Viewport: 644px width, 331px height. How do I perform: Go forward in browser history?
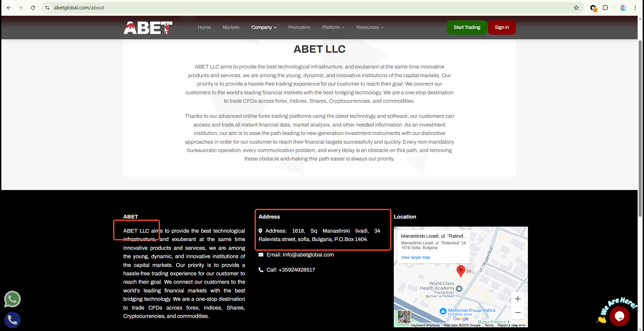point(21,8)
